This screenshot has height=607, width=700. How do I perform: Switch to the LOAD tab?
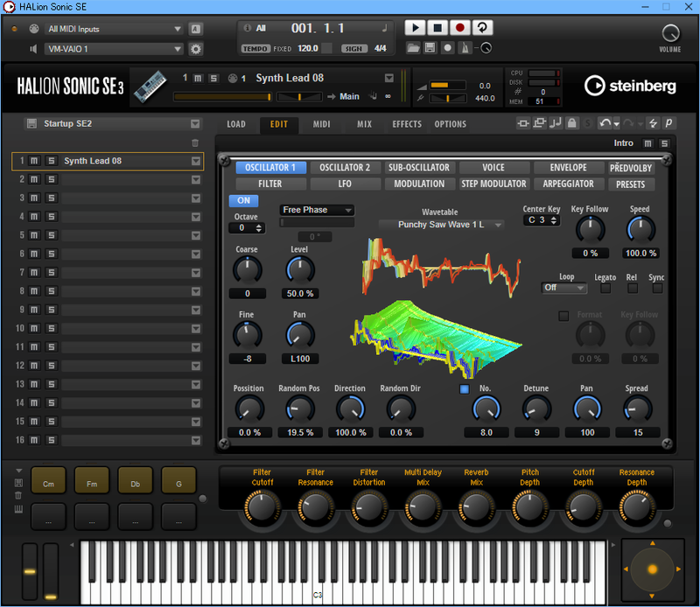(x=236, y=124)
